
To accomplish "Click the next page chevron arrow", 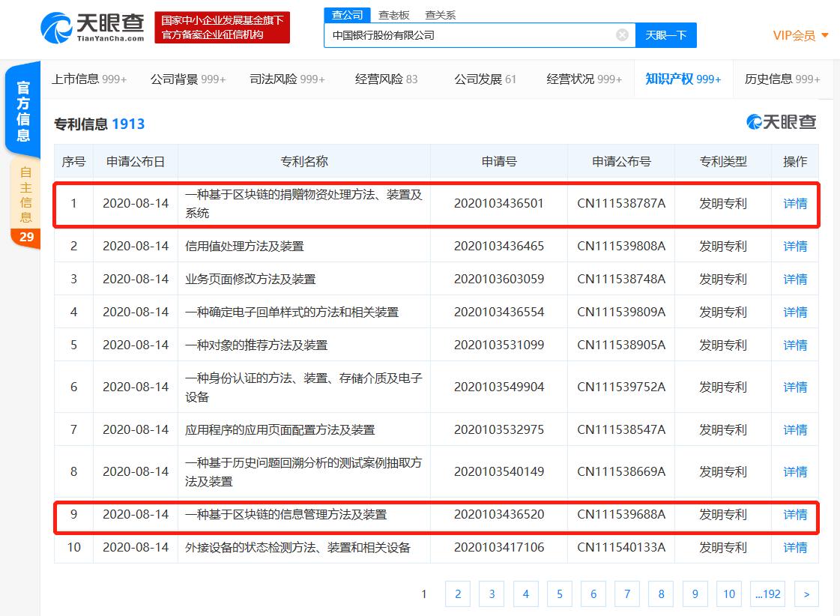I will pos(806,594).
